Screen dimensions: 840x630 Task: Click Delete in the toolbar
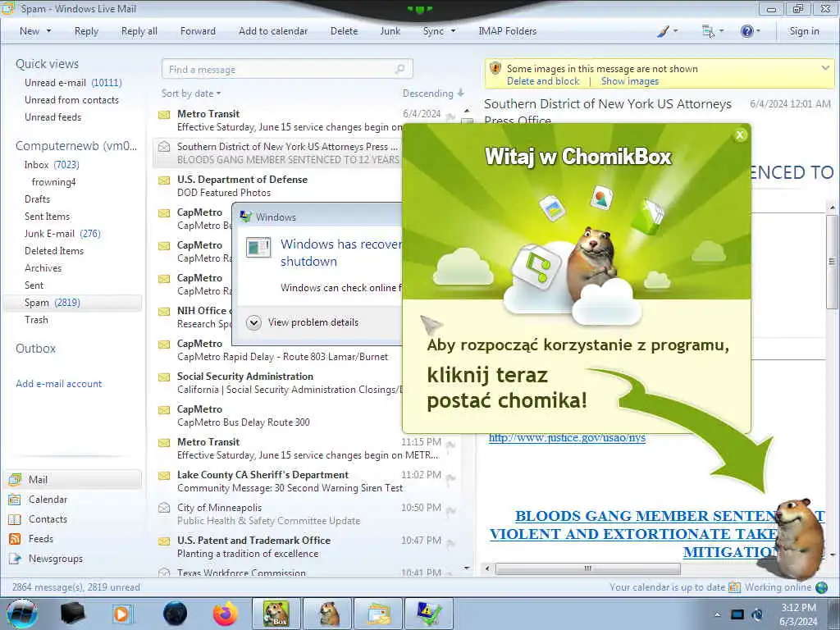coord(344,31)
